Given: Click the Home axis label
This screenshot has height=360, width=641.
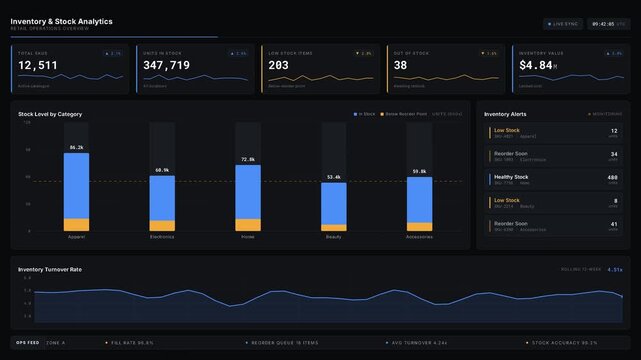Looking at the screenshot, I should pyautogui.click(x=248, y=237).
